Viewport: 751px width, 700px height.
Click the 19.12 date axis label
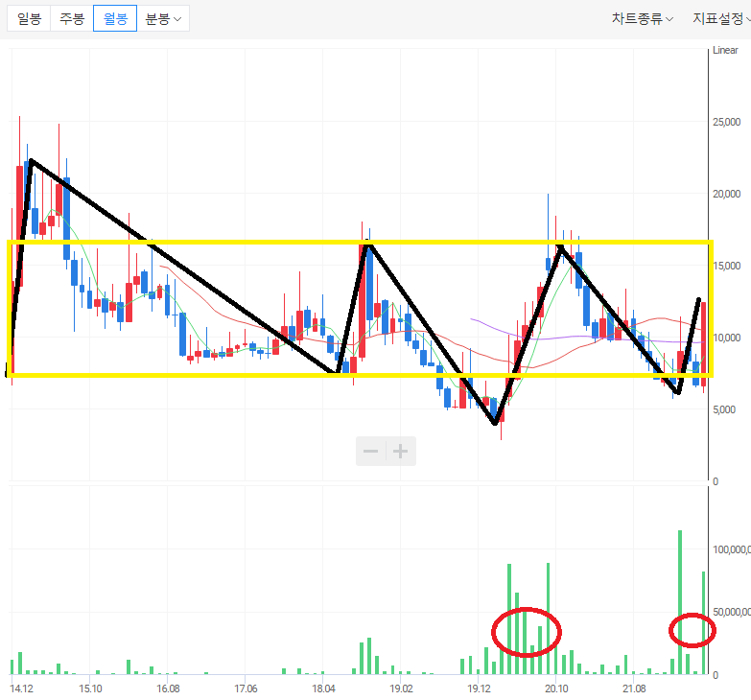479,688
